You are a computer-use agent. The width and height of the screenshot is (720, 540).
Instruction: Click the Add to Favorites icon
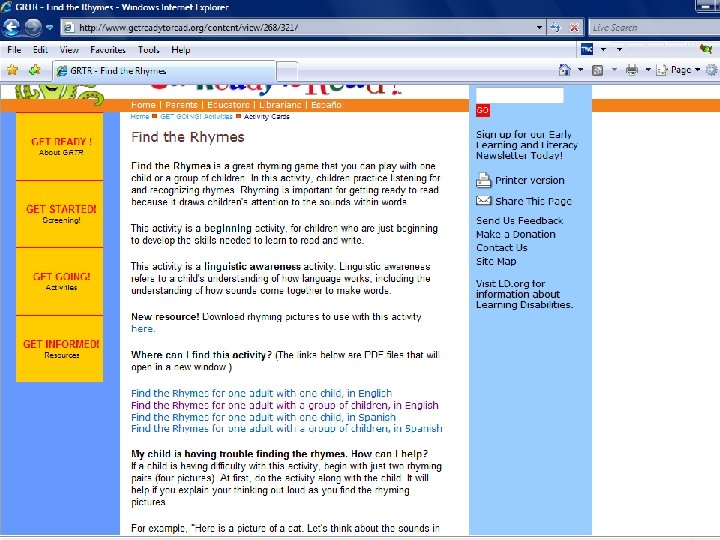(x=34, y=70)
